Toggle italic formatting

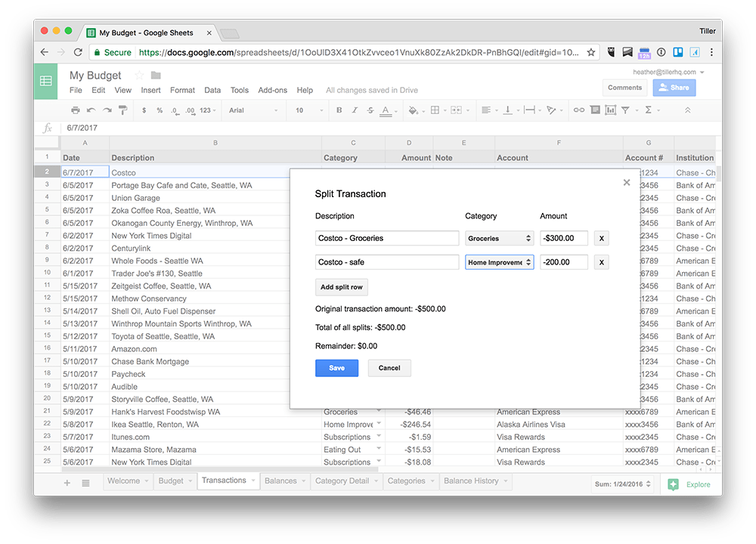(x=355, y=110)
